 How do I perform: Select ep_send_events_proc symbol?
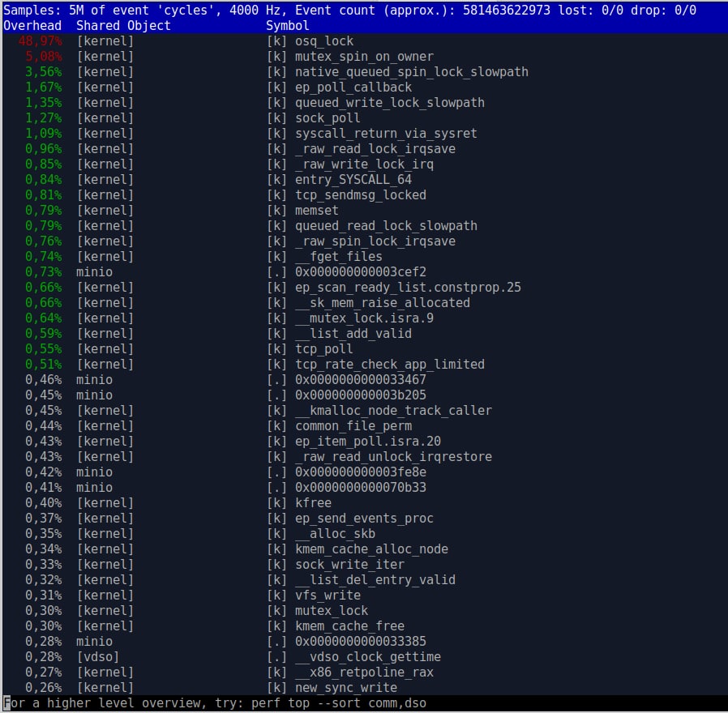click(364, 519)
